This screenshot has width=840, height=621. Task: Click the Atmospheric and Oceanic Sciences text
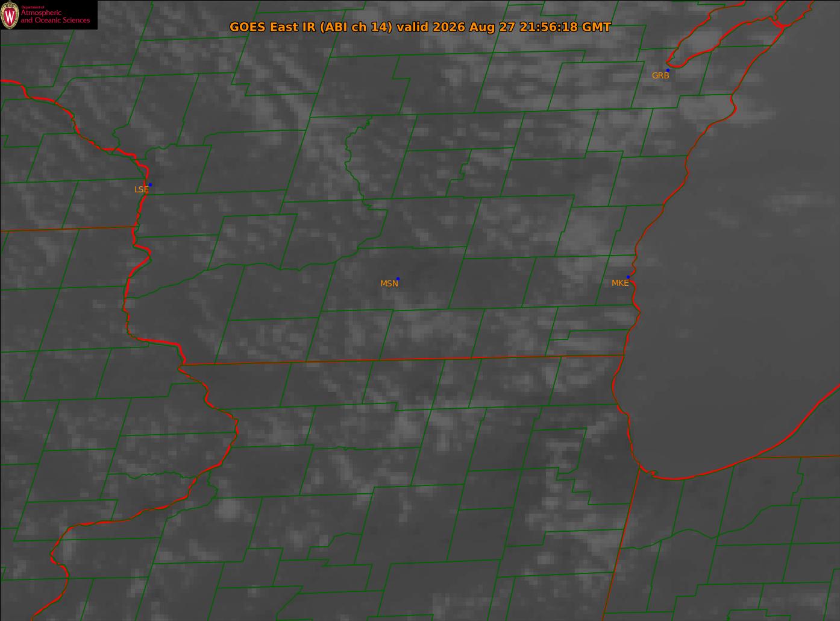point(55,16)
